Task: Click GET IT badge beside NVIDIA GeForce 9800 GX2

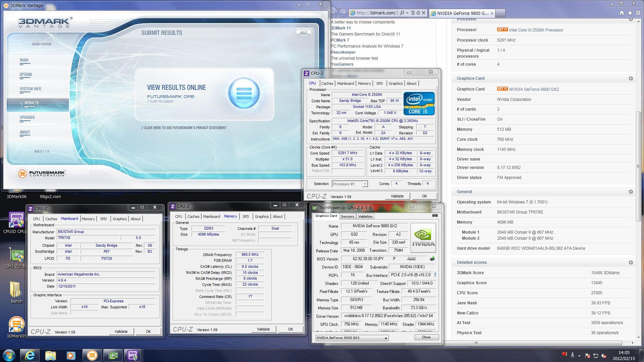Action: click(502, 89)
